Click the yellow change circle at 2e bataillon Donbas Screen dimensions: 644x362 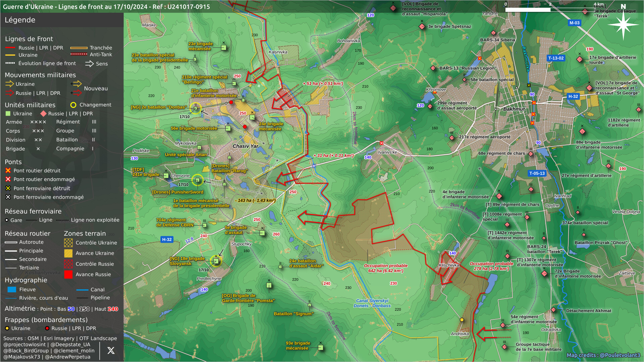click(195, 108)
